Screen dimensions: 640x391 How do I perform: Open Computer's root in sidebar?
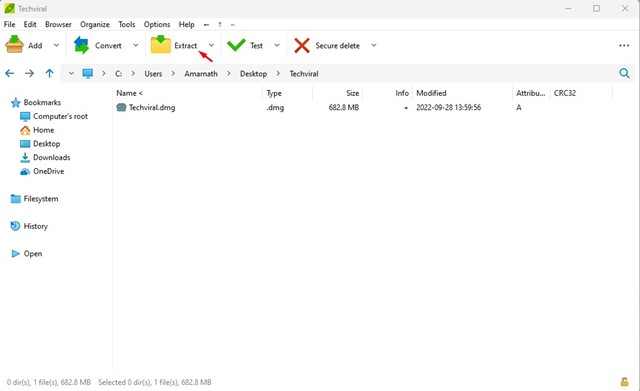pos(60,117)
